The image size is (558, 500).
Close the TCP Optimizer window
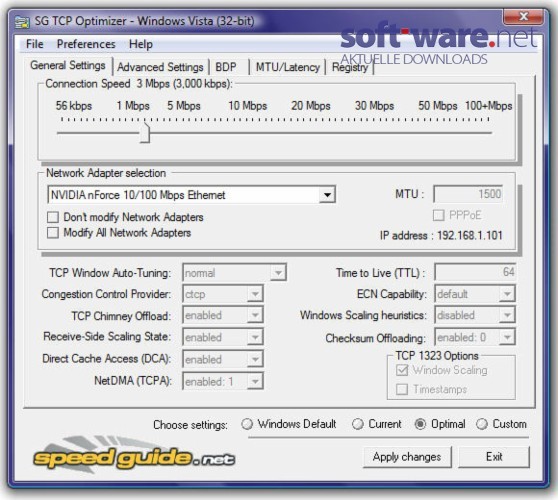point(523,16)
